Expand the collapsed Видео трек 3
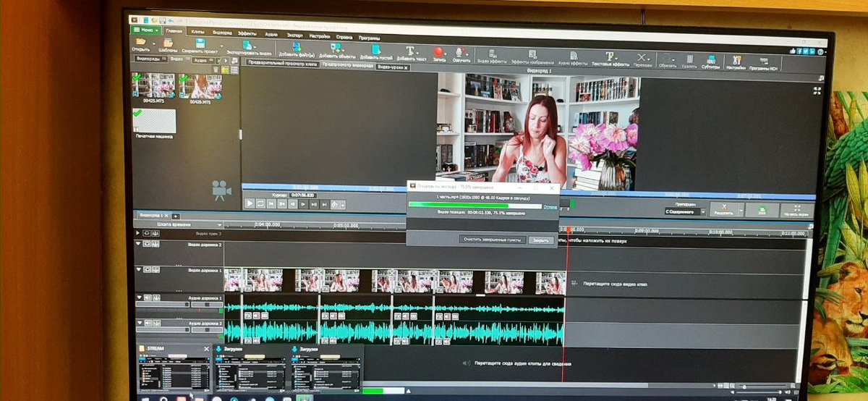The height and width of the screenshot is (401, 868). [139, 233]
